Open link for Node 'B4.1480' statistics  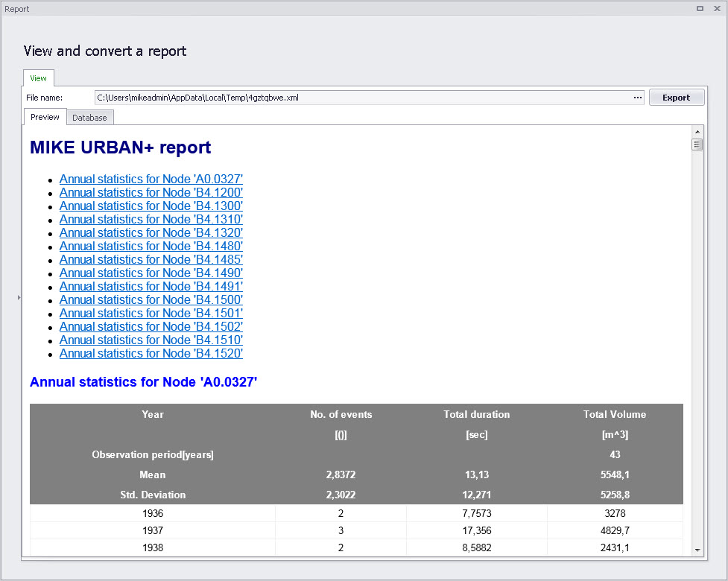click(151, 247)
